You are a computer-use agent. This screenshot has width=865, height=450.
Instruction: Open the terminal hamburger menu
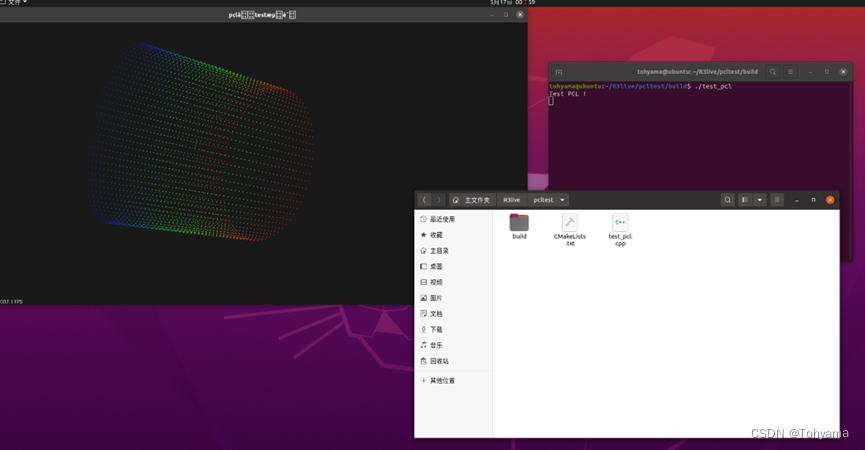[790, 72]
